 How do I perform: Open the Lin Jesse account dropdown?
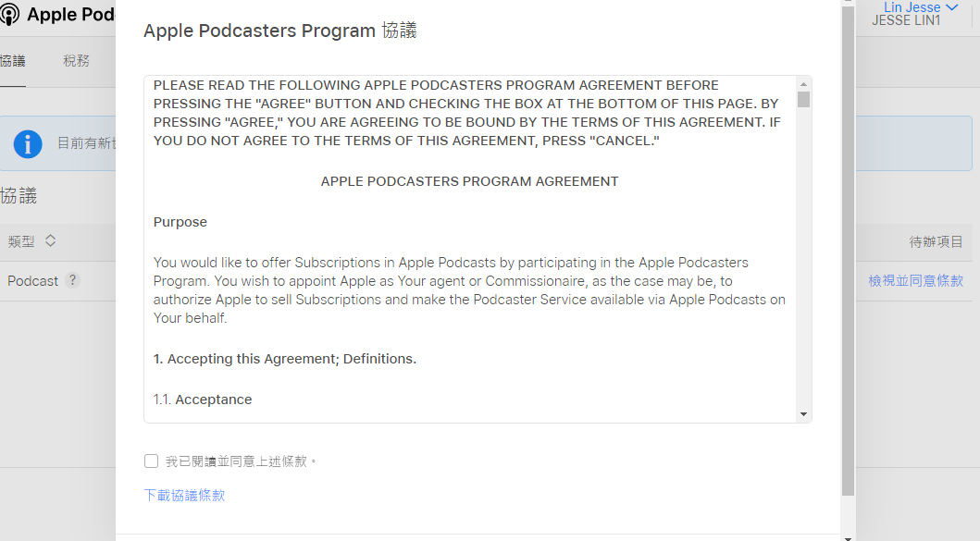(x=920, y=7)
